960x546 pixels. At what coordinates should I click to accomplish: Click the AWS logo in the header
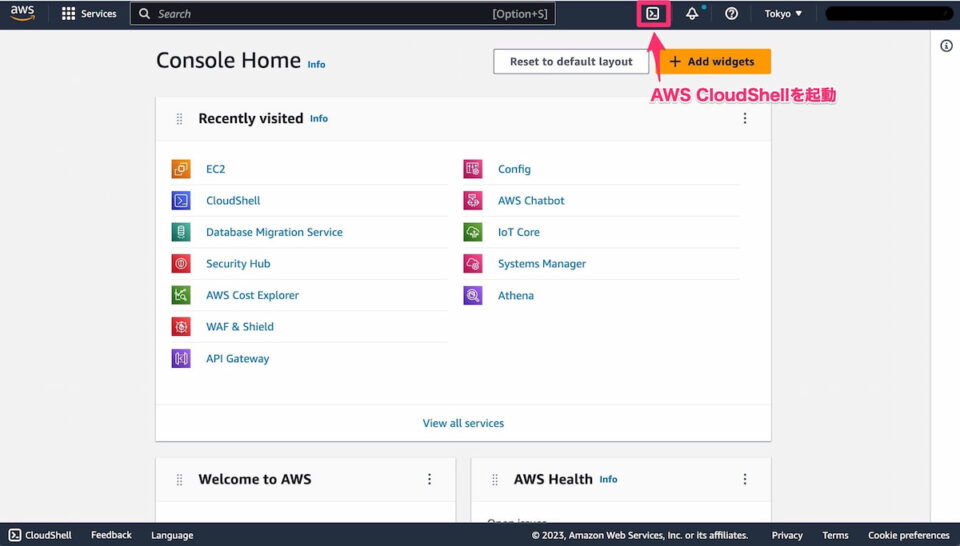click(23, 13)
